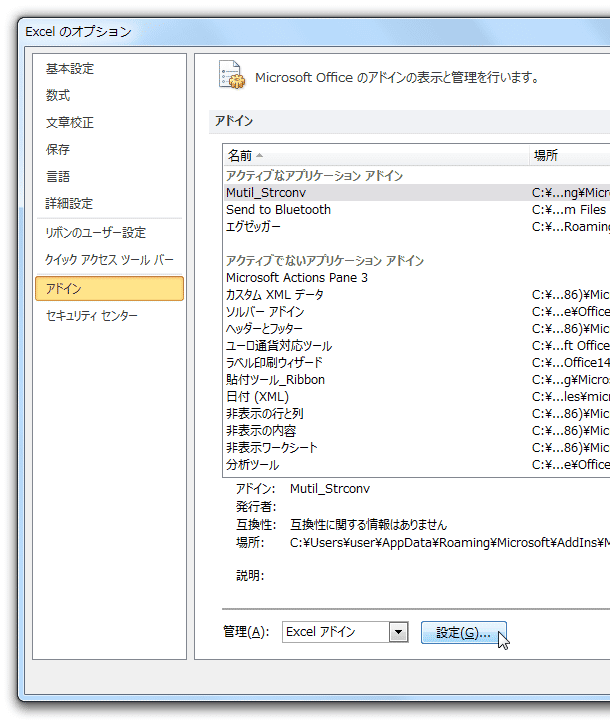Viewport: 610px width, 722px height.
Task: Select カスタム XML データ entry
Action: click(x=417, y=295)
